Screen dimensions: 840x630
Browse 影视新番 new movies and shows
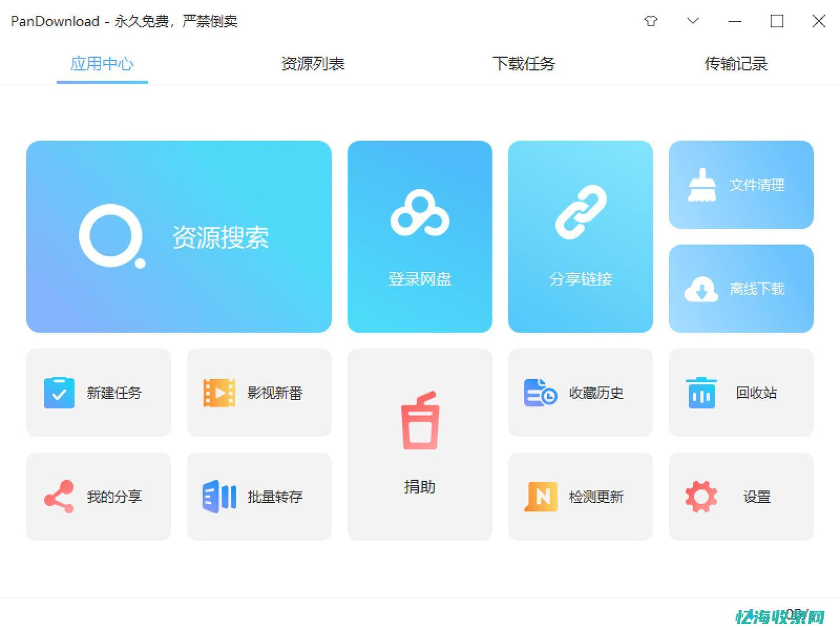click(x=258, y=393)
